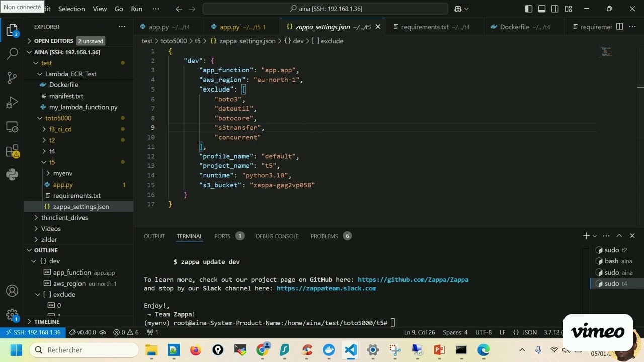
Task: Open the Explorer view in activity bar
Action: tap(12, 30)
